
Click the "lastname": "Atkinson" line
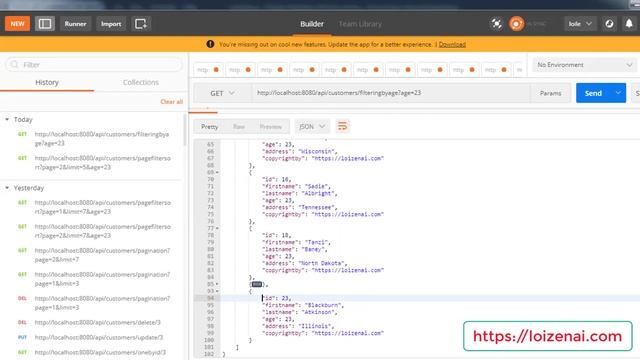pos(300,312)
